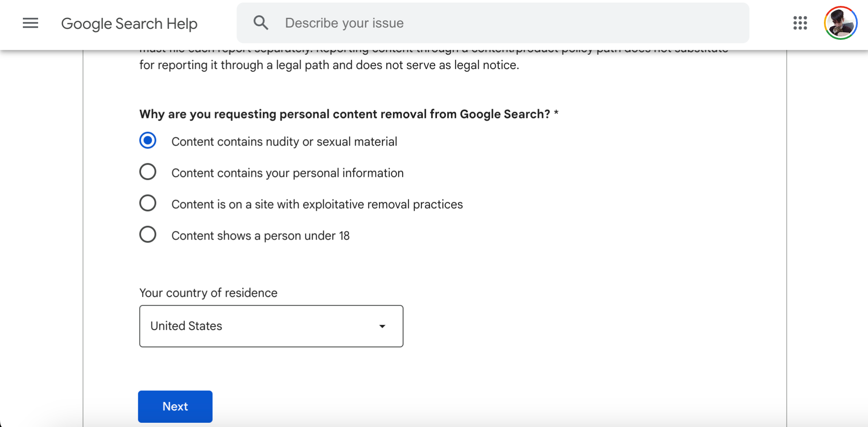Select Content shows a person under 18
868x427 pixels.
coord(147,234)
